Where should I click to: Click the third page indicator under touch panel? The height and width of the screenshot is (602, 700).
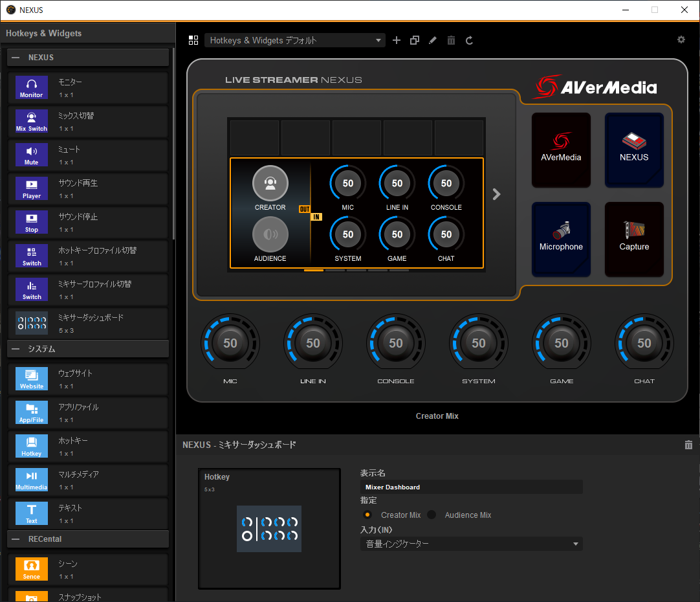(356, 270)
